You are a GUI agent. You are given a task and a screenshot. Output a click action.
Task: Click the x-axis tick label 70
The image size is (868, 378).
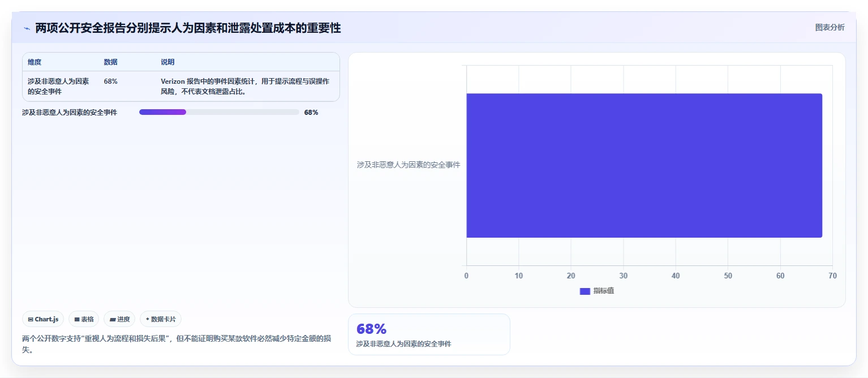832,276
